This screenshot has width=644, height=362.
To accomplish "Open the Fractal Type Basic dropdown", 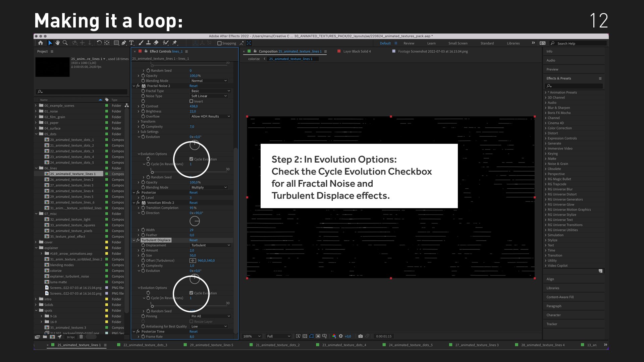I will point(210,91).
